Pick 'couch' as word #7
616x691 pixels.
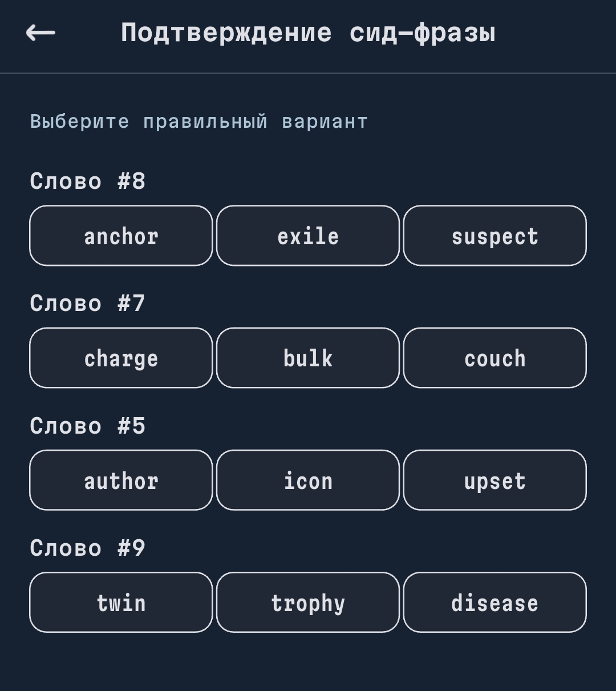coord(495,358)
